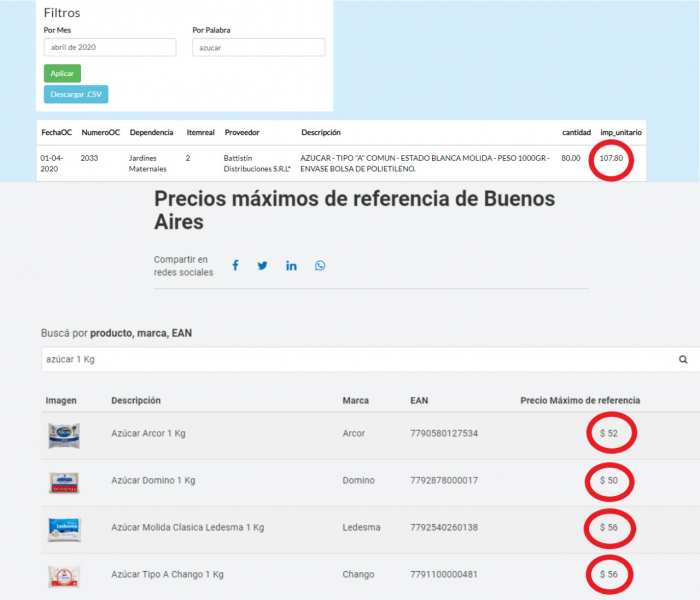Screen dimensions: 700x600
Task: Click the EAN 7792878000017 value
Action: pyautogui.click(x=444, y=480)
